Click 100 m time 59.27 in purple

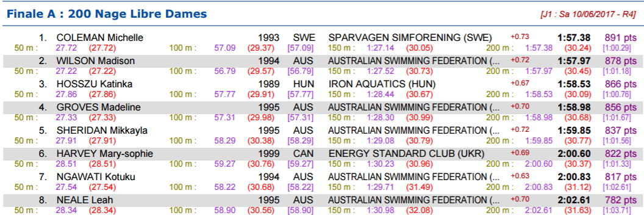point(225,164)
